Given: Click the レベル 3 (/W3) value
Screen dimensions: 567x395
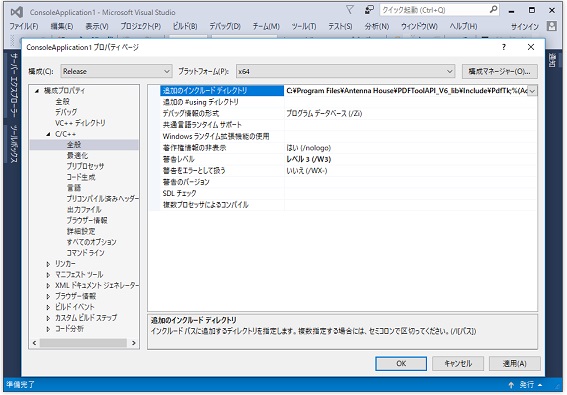Looking at the screenshot, I should 308,159.
